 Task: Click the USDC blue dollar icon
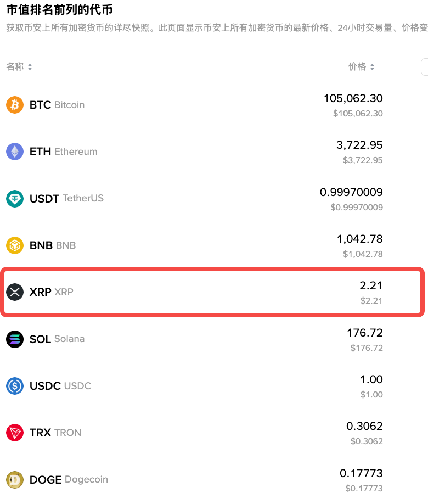coord(14,386)
